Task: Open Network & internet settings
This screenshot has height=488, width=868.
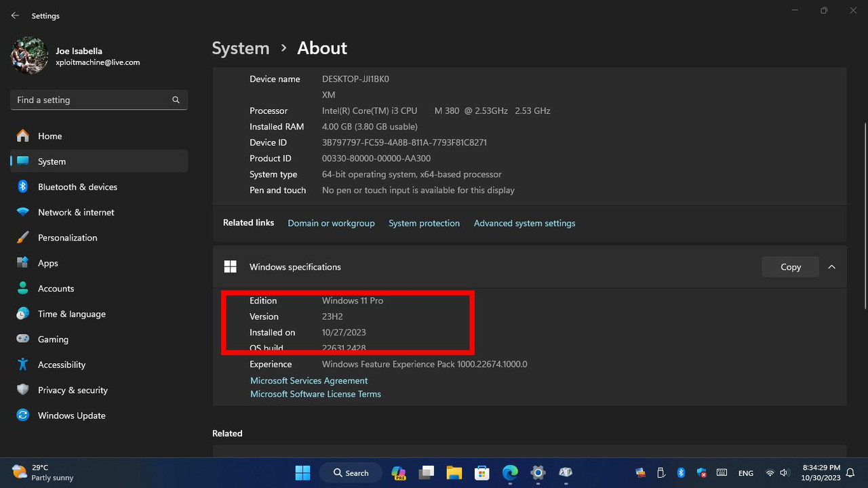Action: [x=99, y=212]
